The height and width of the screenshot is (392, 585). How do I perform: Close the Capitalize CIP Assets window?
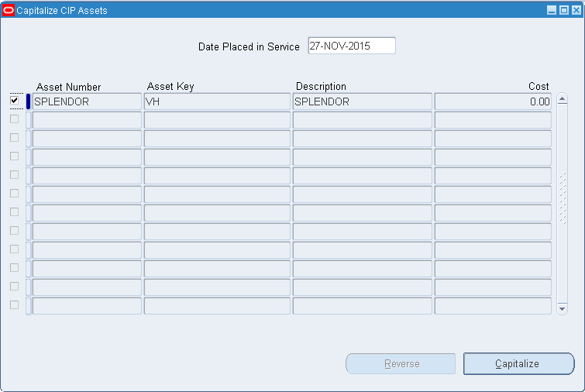575,11
